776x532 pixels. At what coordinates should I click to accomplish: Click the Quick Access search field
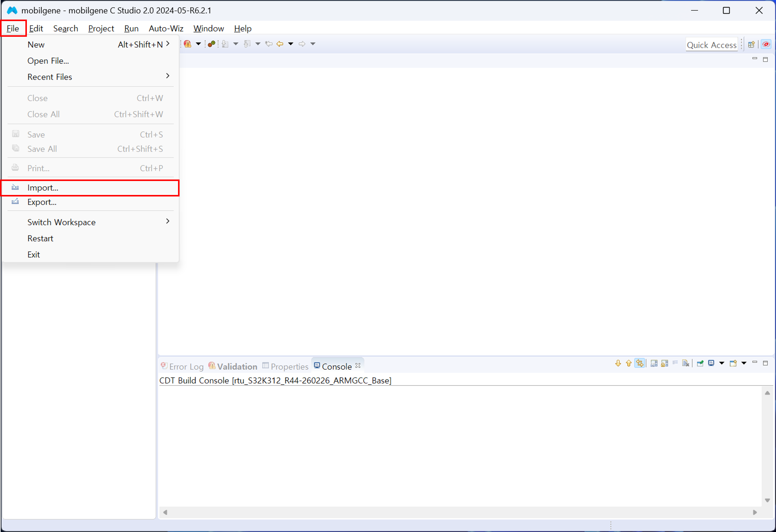pos(711,45)
